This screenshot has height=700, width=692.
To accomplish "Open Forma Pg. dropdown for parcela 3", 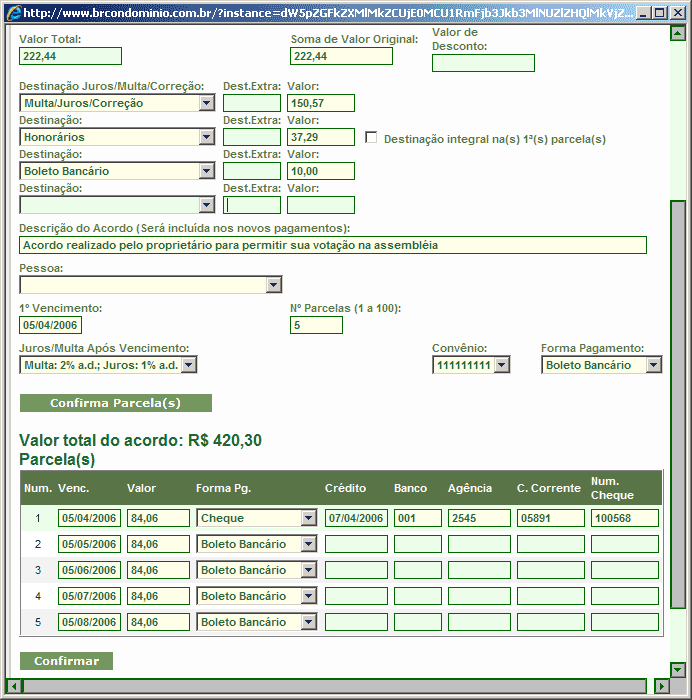I will tap(308, 570).
